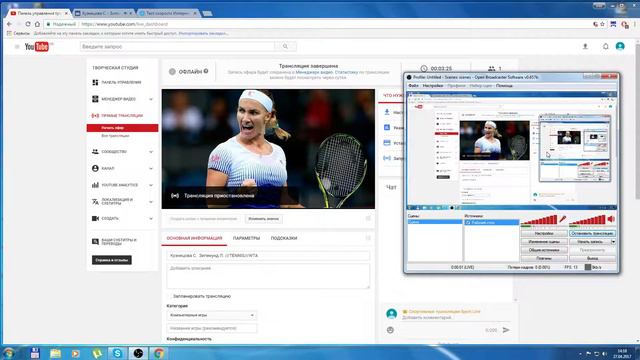Image resolution: width=640 pixels, height=360 pixels.
Task: Open Skype from the Windows taskbar
Action: pyautogui.click(x=117, y=353)
